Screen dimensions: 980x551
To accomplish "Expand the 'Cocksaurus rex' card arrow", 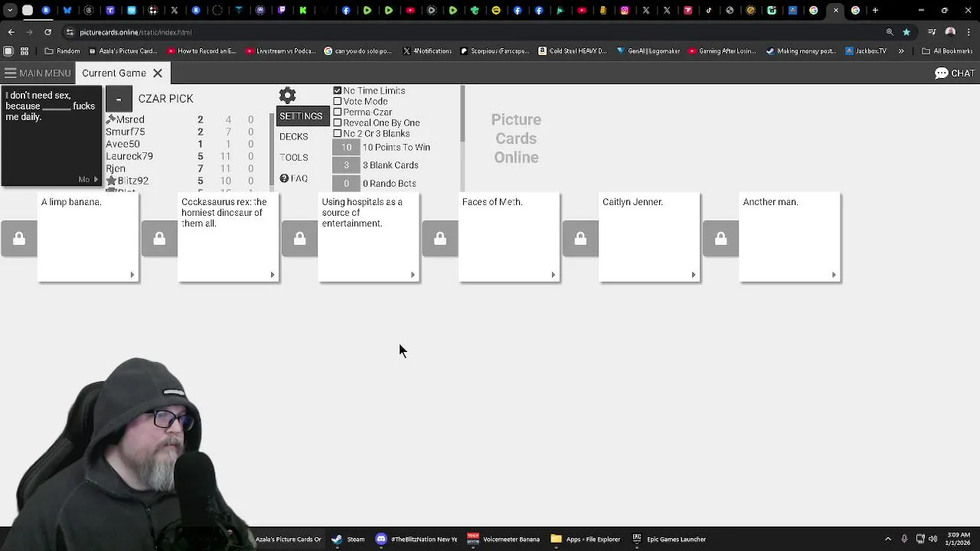I will pos(273,275).
